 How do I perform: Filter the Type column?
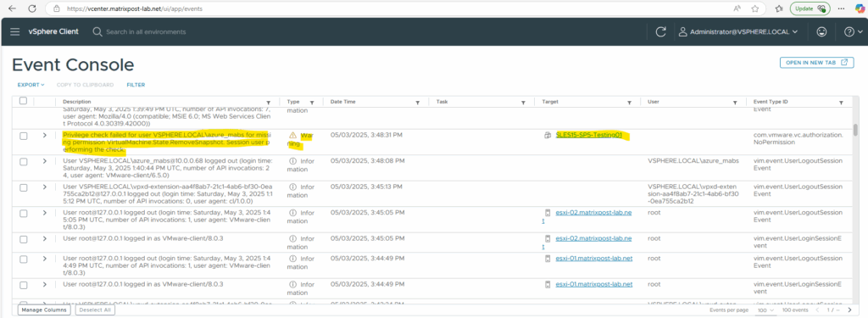[x=312, y=103]
